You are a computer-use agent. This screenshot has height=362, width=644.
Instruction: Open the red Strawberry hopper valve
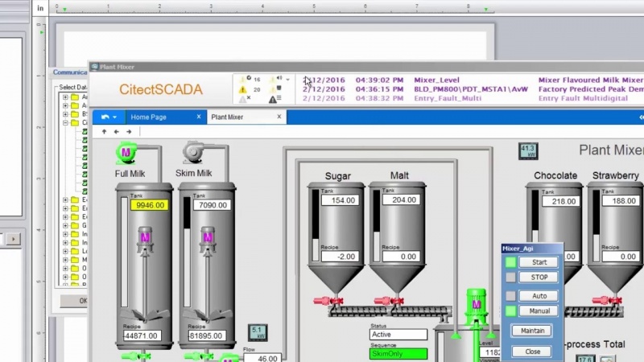[608, 300]
